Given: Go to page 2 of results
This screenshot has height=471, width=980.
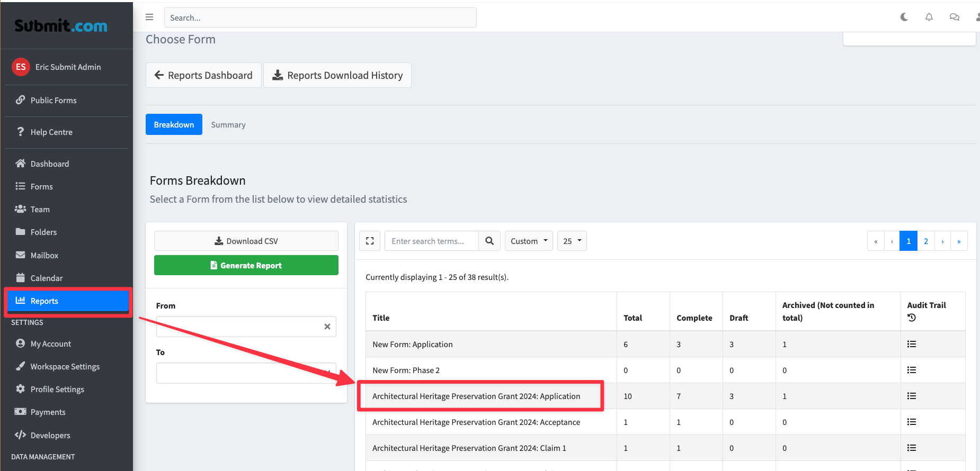Looking at the screenshot, I should [x=926, y=241].
